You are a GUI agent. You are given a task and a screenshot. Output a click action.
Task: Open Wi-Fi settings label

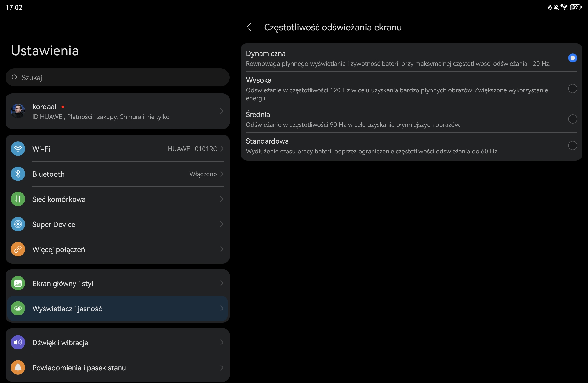tap(41, 149)
